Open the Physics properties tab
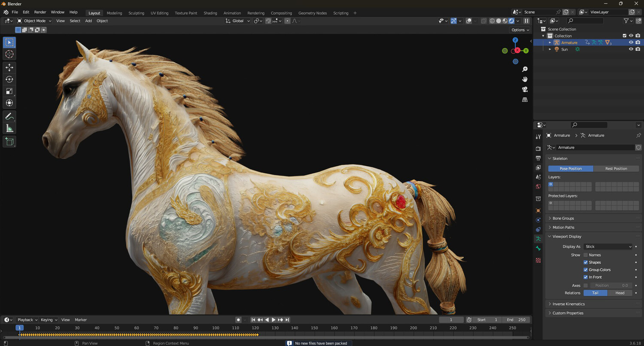The height and width of the screenshot is (346, 644). pos(538,220)
